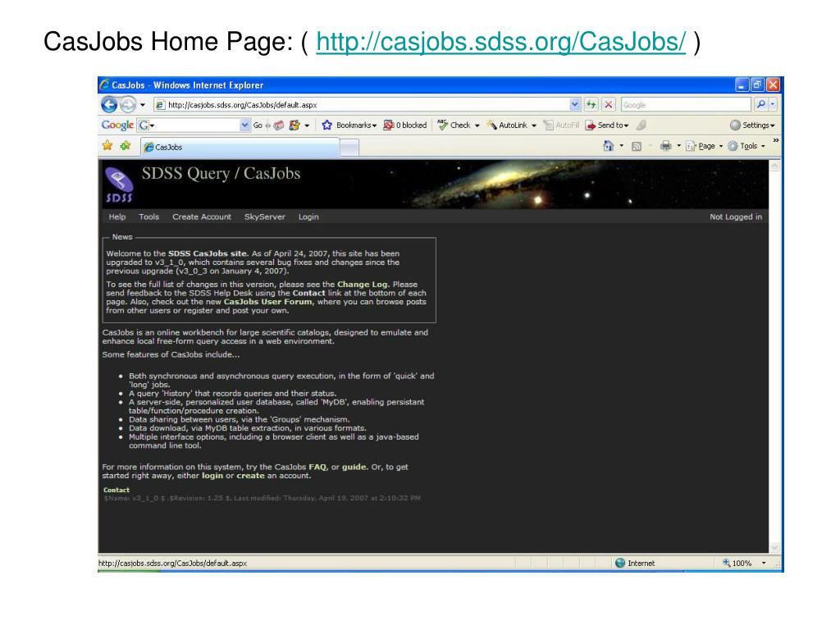
Task: Select the CasJobs browser tab
Action: click(240, 147)
